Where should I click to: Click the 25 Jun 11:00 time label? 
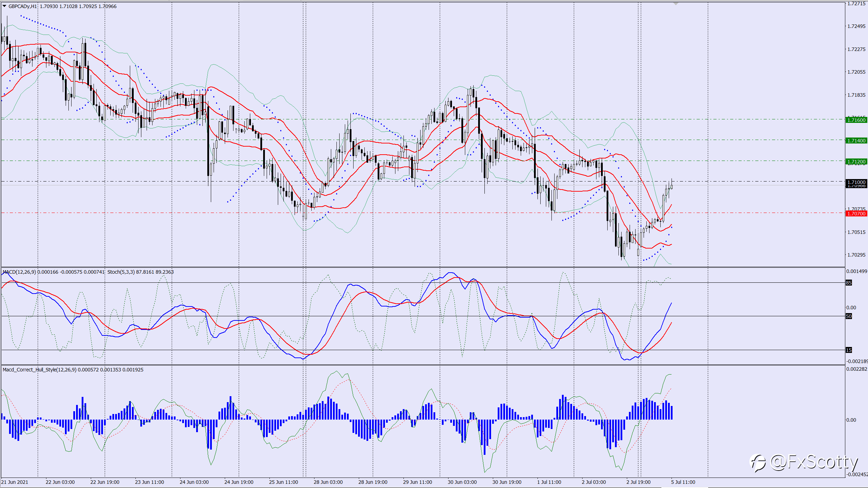[283, 482]
